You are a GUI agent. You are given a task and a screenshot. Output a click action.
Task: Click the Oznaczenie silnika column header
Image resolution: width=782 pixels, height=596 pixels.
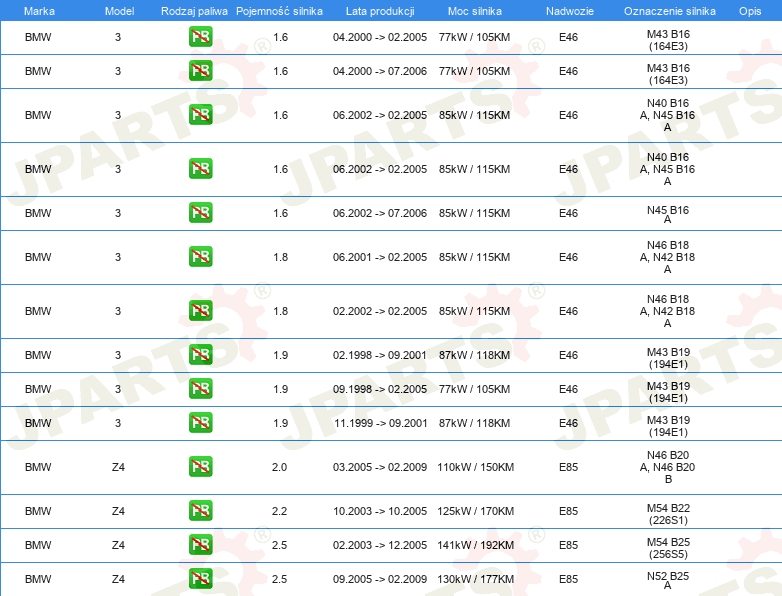click(667, 11)
